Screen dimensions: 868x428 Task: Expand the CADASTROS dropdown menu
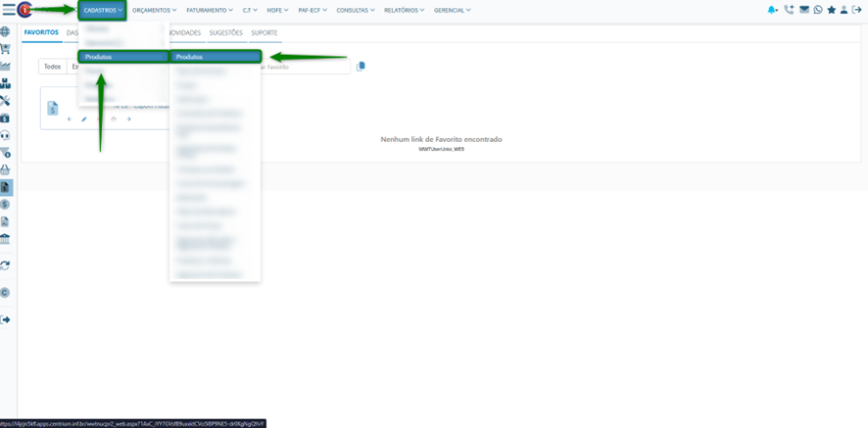click(x=103, y=10)
